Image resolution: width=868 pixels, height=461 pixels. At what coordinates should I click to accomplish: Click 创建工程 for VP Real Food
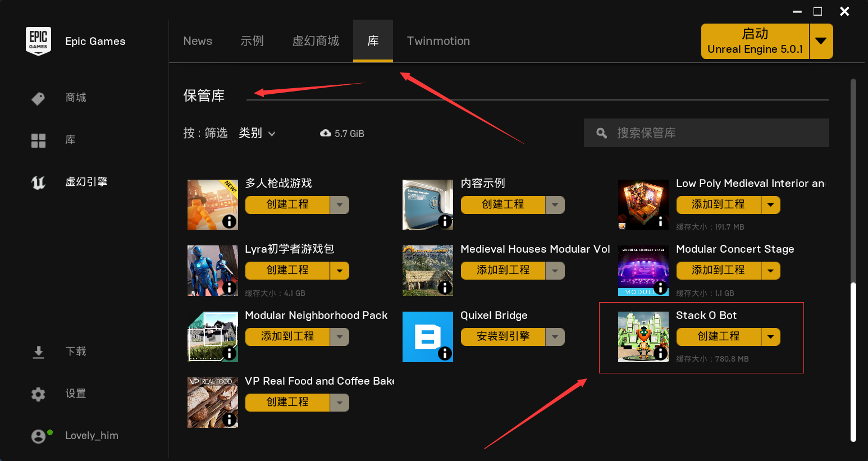pyautogui.click(x=287, y=403)
